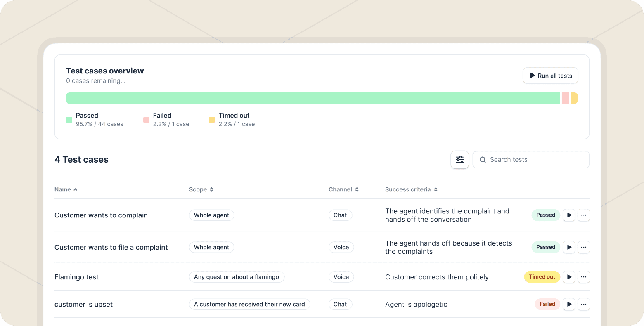Screen dimensions: 644x326
Task: Click Whole agent tag on Customer wants to complain row
Action: pos(211,215)
